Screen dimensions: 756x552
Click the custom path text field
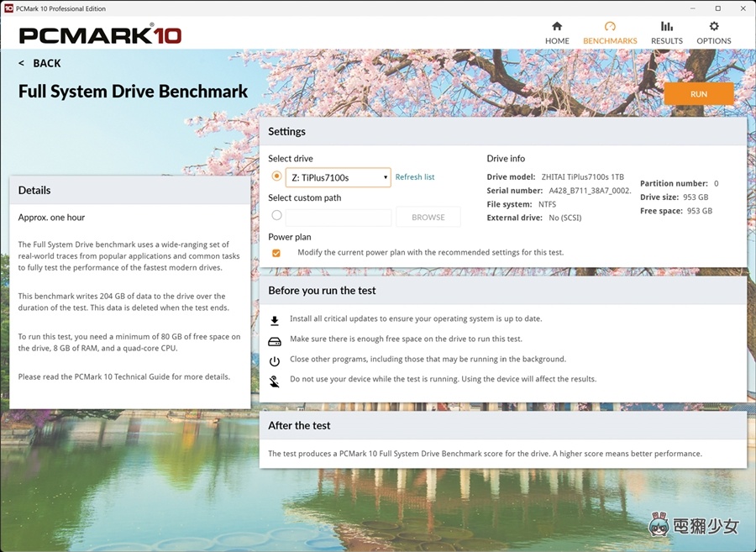(339, 217)
